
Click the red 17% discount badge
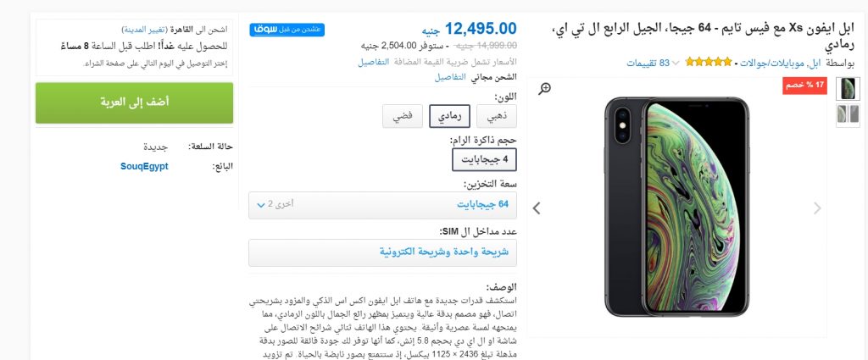click(804, 86)
